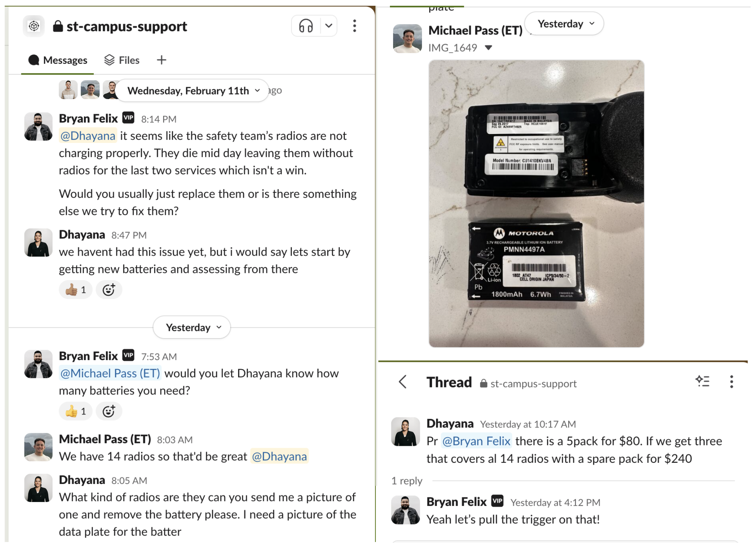Toggle thumbs up reaction on Dhayana's message

click(76, 290)
